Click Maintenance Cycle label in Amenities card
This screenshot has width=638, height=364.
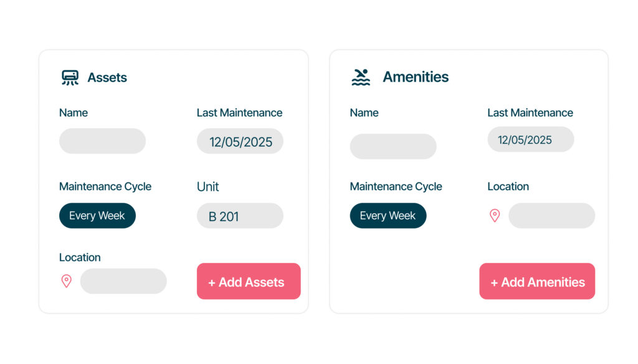pyautogui.click(x=396, y=187)
